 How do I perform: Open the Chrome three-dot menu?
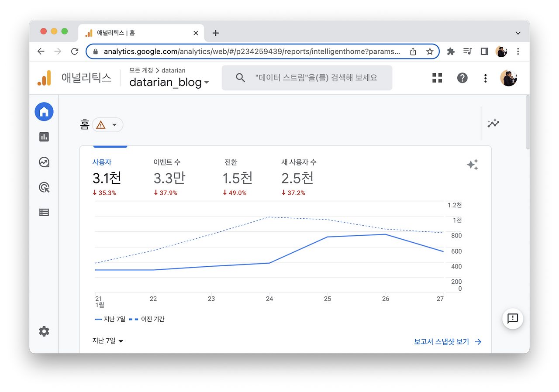(x=518, y=52)
